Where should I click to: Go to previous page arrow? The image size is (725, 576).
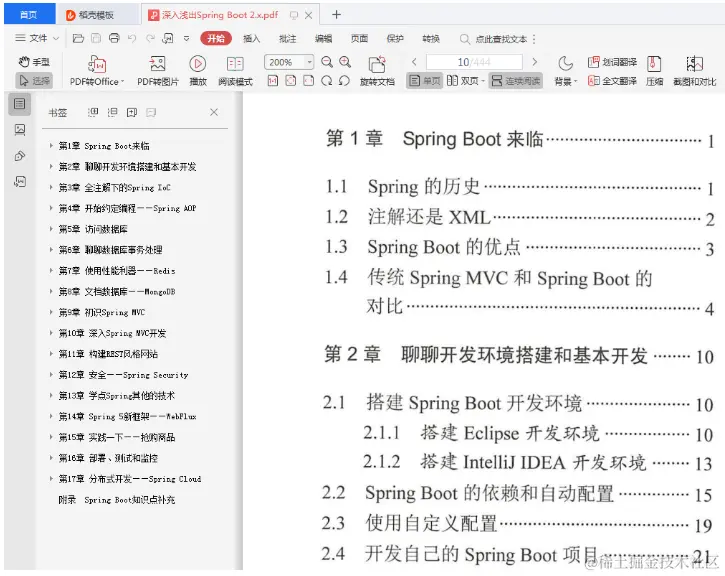click(414, 61)
